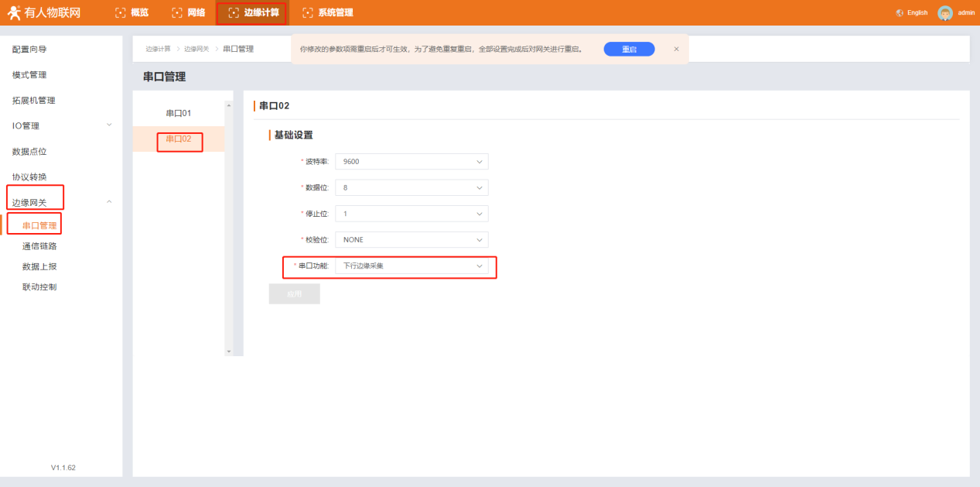Open the 波特率 dropdown
980x487 pixels.
click(x=411, y=162)
